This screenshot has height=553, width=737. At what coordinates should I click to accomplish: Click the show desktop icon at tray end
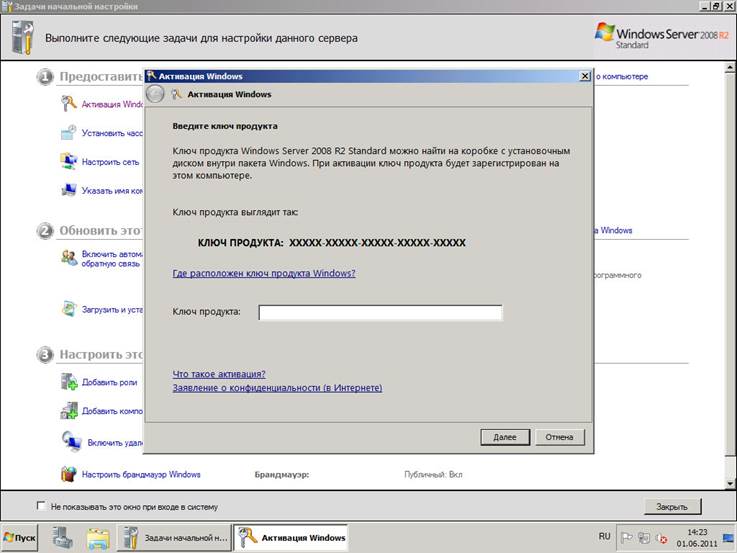coord(728,537)
